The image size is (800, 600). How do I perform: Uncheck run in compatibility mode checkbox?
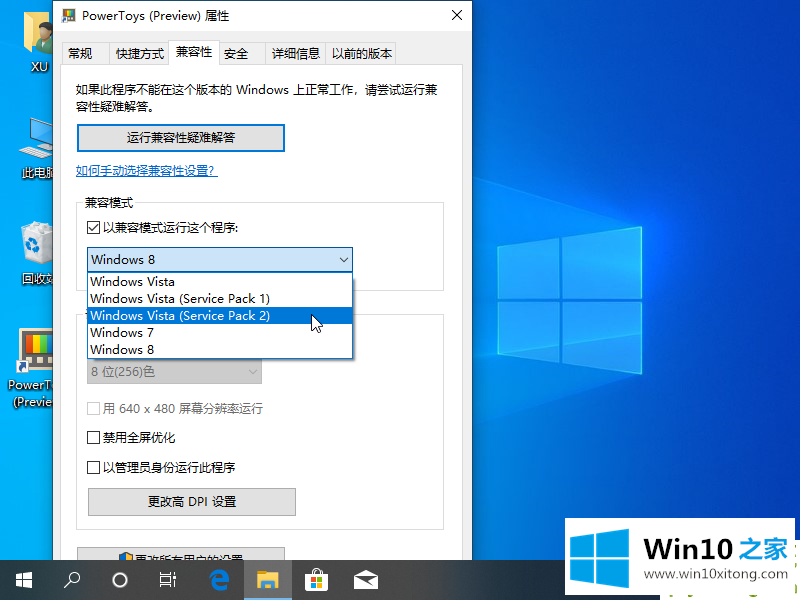pos(93,228)
